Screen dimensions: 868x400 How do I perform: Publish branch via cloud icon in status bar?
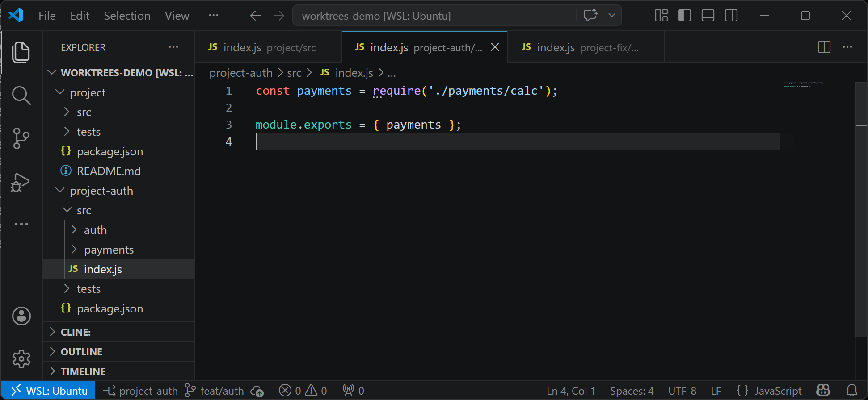(257, 391)
